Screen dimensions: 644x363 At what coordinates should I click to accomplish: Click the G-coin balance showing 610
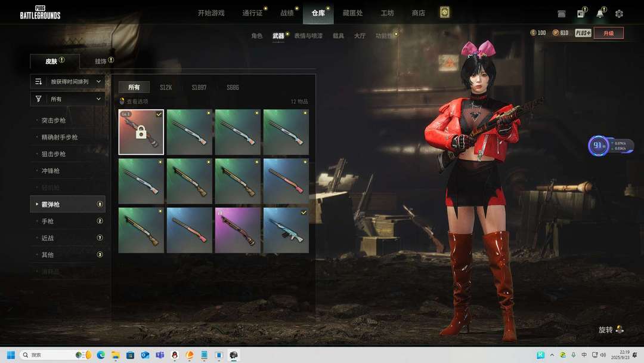561,33
